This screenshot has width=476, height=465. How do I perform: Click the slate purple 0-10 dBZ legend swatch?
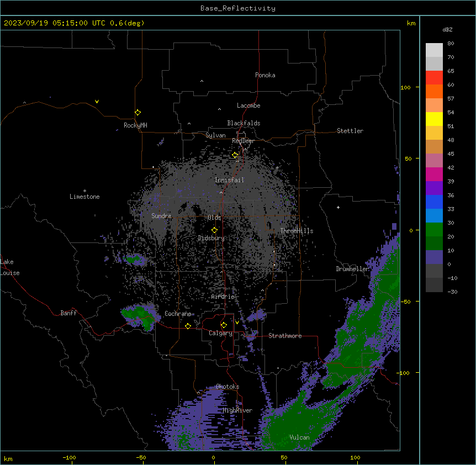[x=434, y=257]
